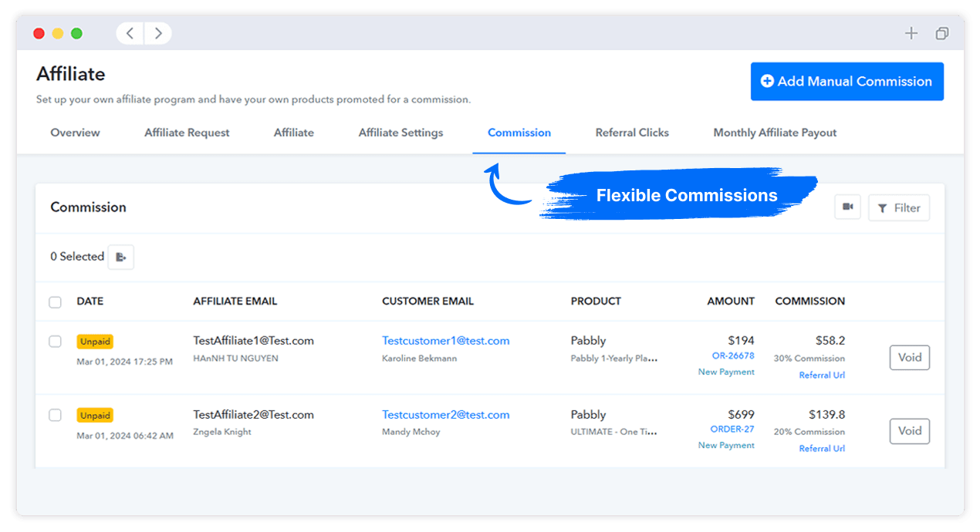Click the plus icon on Add Manual Commission

[766, 81]
